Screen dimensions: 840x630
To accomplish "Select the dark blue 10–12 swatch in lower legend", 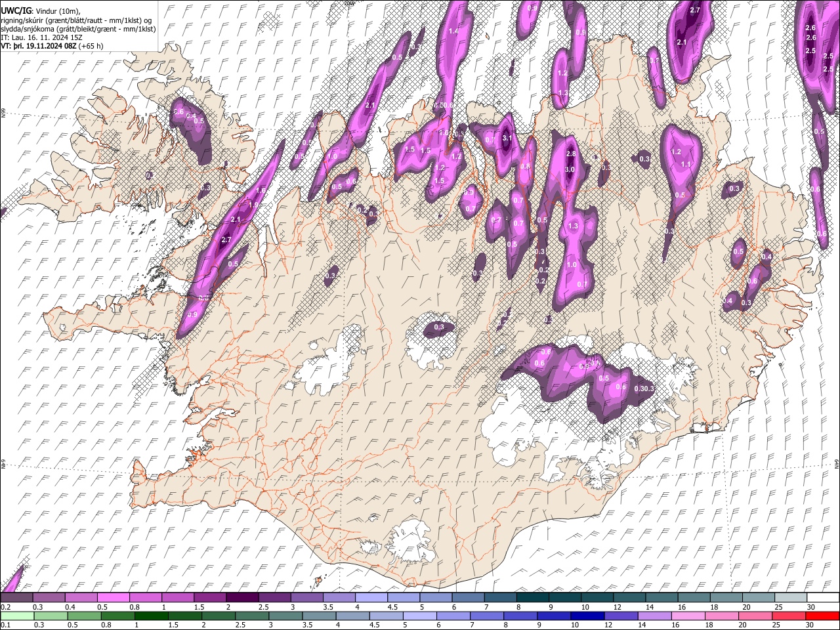I will 587,616.
